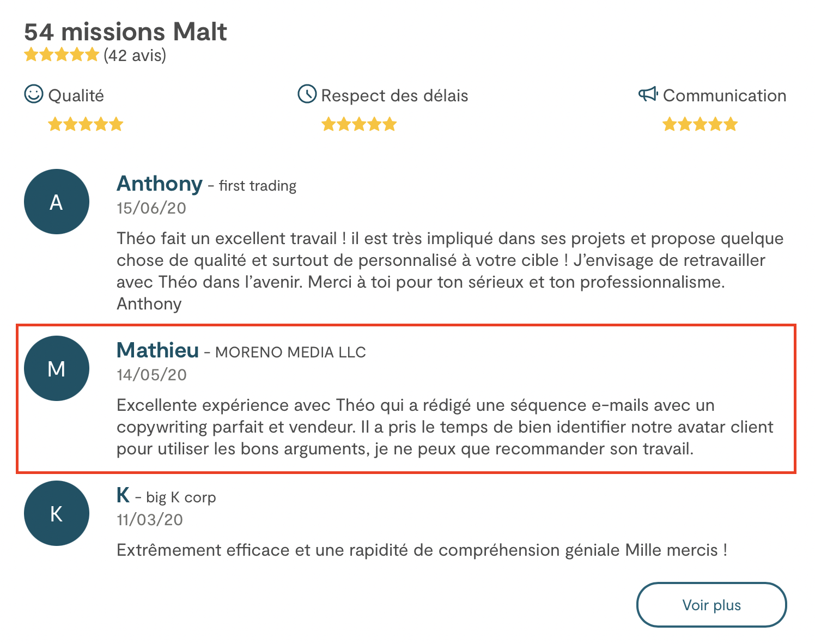The height and width of the screenshot is (644, 815).
Task: Click the star rating under 54 missions Malt
Action: pyautogui.click(x=62, y=54)
